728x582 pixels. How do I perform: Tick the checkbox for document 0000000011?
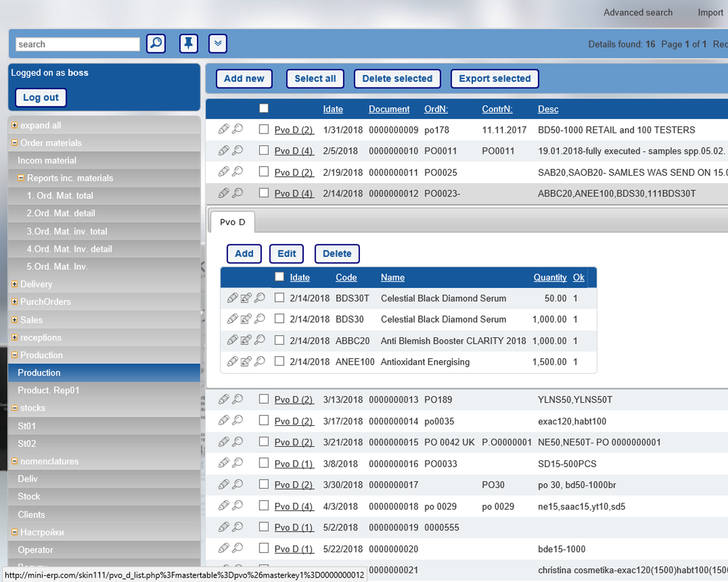pyautogui.click(x=264, y=172)
